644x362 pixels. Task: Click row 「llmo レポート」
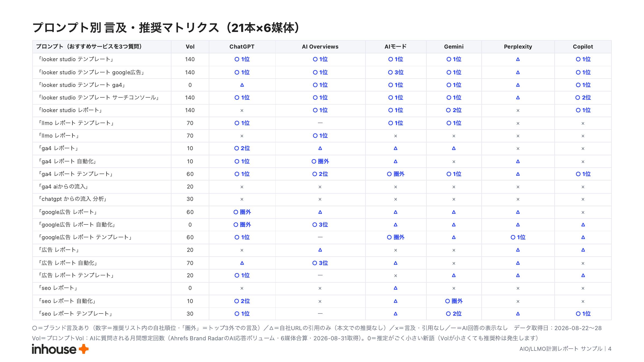tap(322, 136)
